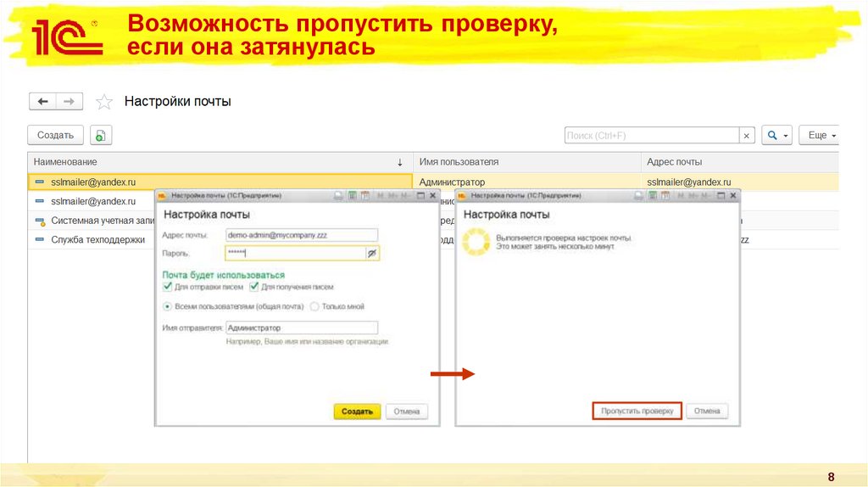Close the left Настройка почты dialog

(x=433, y=196)
